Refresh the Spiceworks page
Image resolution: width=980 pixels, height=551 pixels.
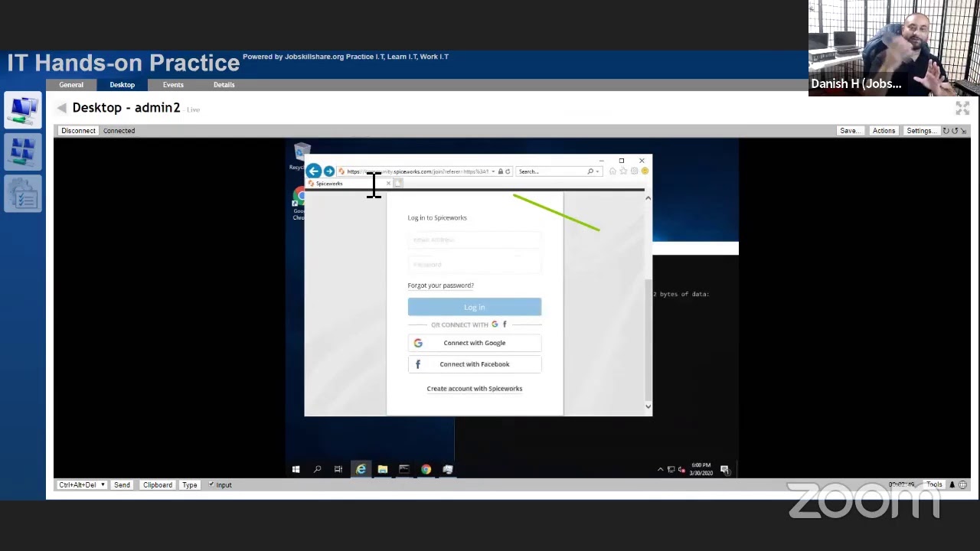[508, 171]
